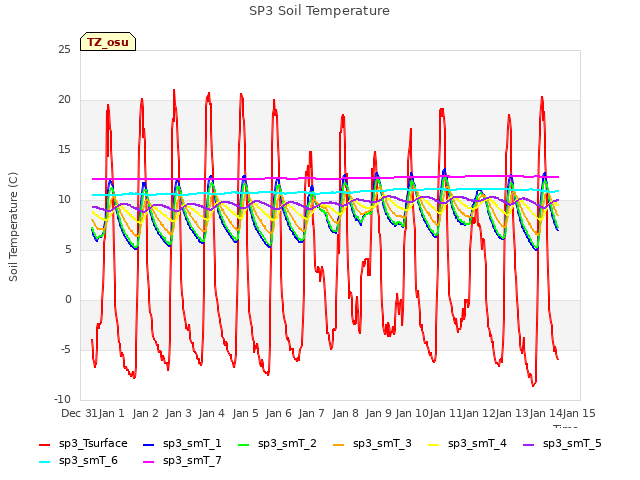The image size is (640, 480).
Task: Select the sp3_smT_4 legend entry
Action: [x=467, y=444]
